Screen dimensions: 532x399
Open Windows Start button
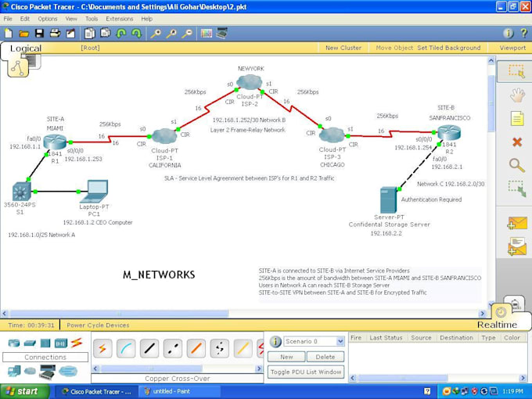(x=25, y=391)
